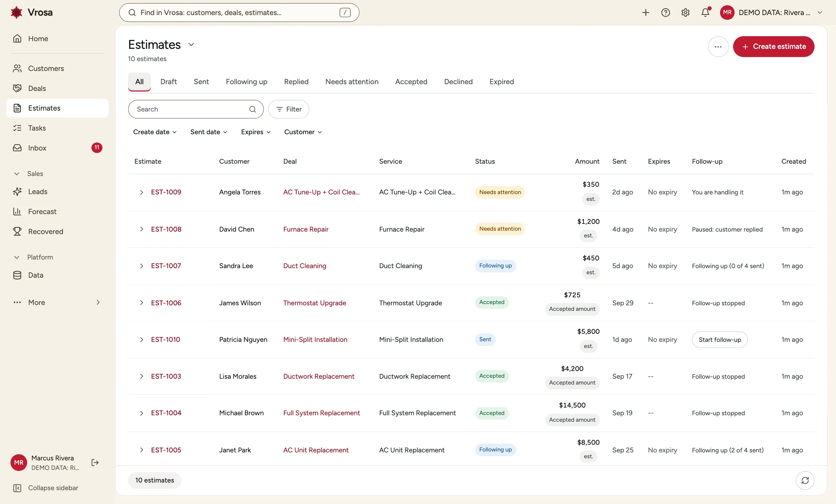This screenshot has height=504, width=836.
Task: Open Deals in the sidebar
Action: 57,88
